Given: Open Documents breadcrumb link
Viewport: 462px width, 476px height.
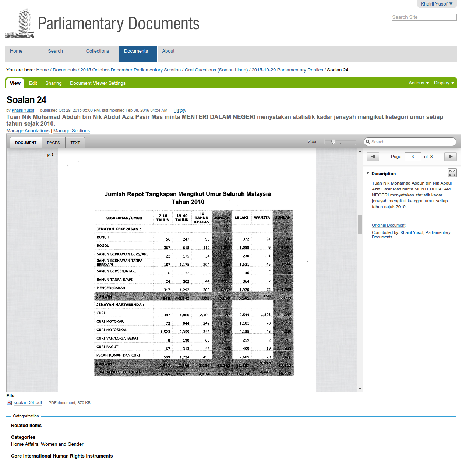Looking at the screenshot, I should 64,70.
